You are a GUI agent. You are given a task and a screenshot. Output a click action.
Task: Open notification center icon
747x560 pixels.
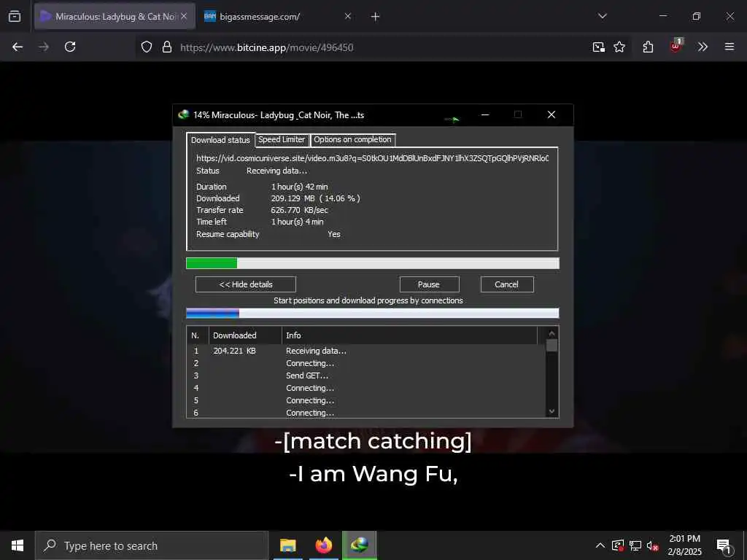tap(724, 545)
